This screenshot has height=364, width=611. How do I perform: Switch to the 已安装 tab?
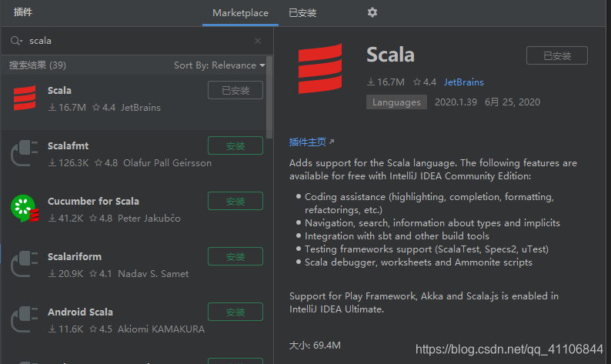tap(302, 13)
